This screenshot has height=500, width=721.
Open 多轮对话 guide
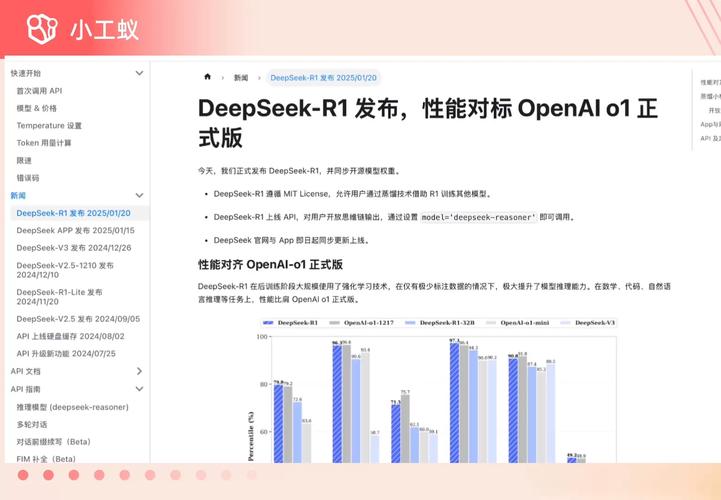point(32,425)
